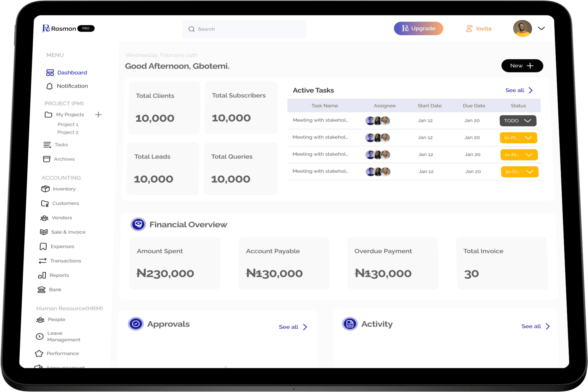Click the New button
Image resolution: width=588 pixels, height=392 pixels.
pyautogui.click(x=522, y=66)
